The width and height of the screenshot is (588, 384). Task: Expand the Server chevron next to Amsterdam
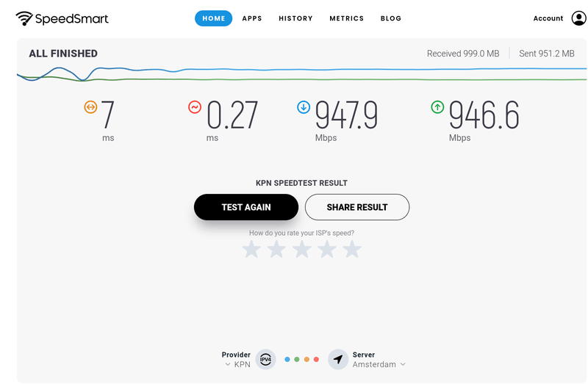[403, 364]
